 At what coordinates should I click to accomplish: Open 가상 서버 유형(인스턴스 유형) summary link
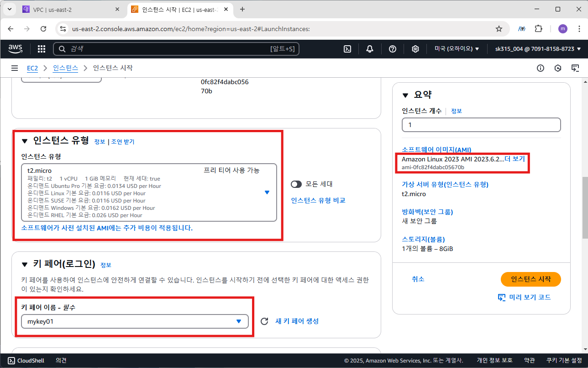(445, 185)
